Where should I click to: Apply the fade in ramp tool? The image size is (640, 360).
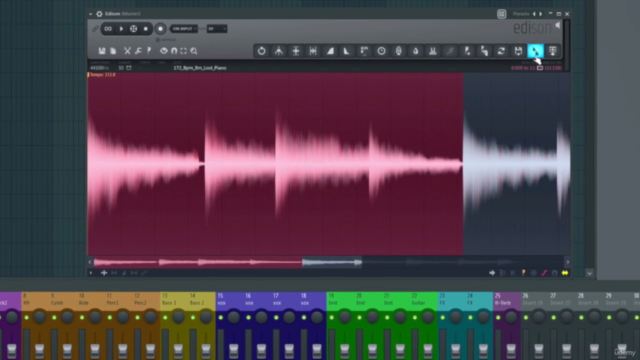(x=330, y=51)
